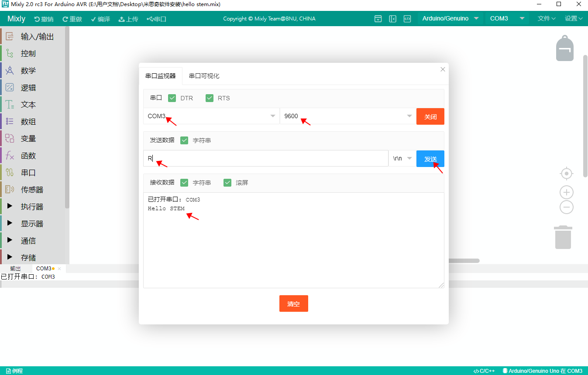Screen dimensions: 588x375
Task: Click the trash can icon
Action: [x=563, y=237]
